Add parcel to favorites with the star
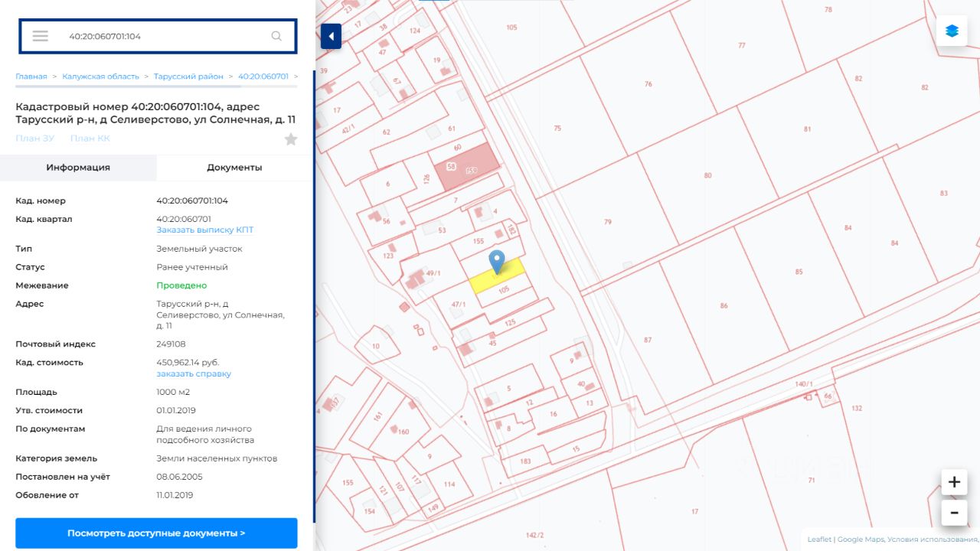Viewport: 980px width, 551px height. (x=291, y=139)
